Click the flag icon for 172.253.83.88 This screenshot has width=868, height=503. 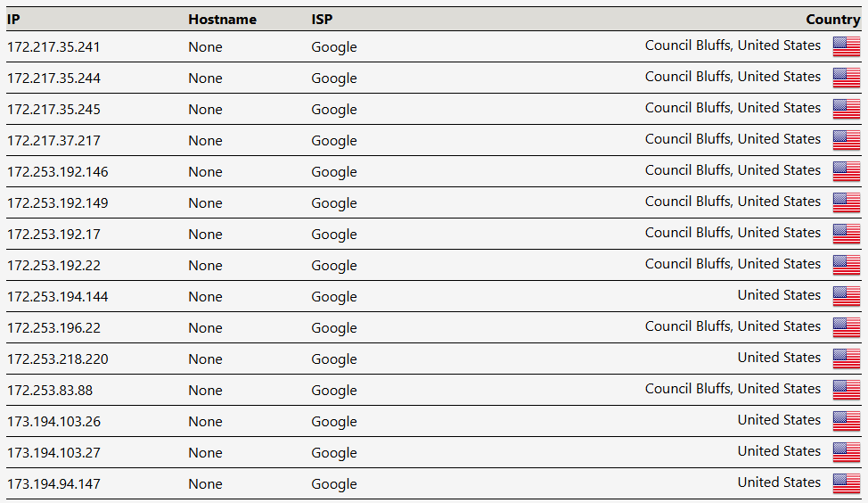846,390
